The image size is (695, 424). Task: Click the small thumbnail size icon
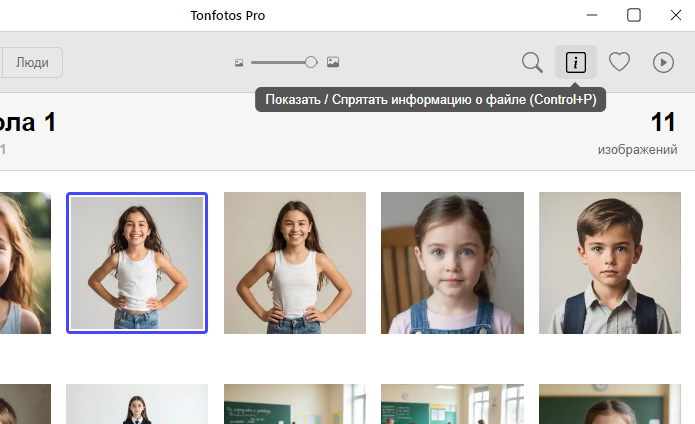coord(239,62)
